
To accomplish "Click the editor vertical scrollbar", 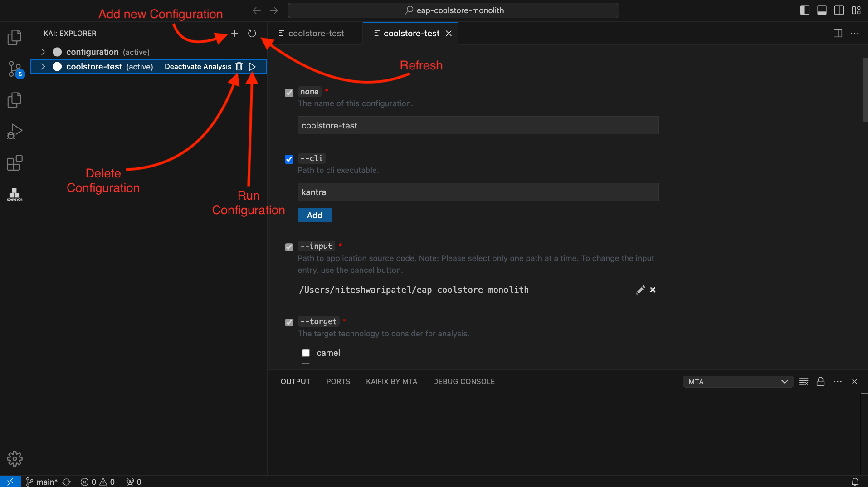I will coord(865,90).
